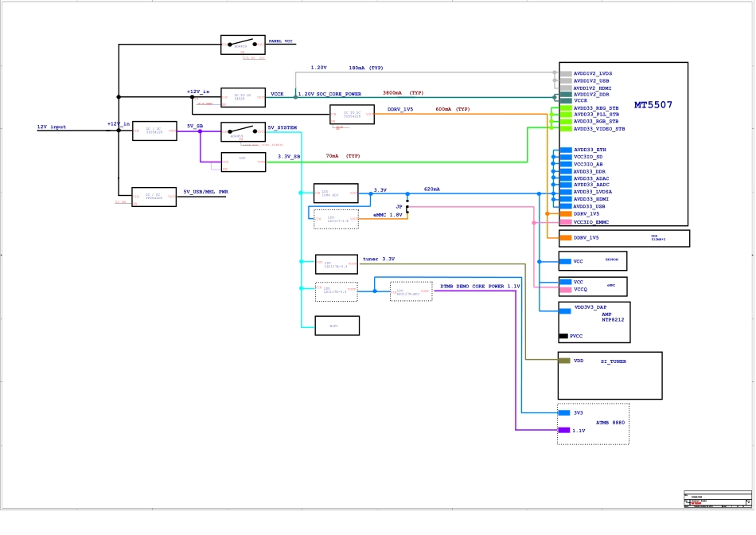
Task: Click the black PVCC pin marker
Action: pyautogui.click(x=563, y=336)
